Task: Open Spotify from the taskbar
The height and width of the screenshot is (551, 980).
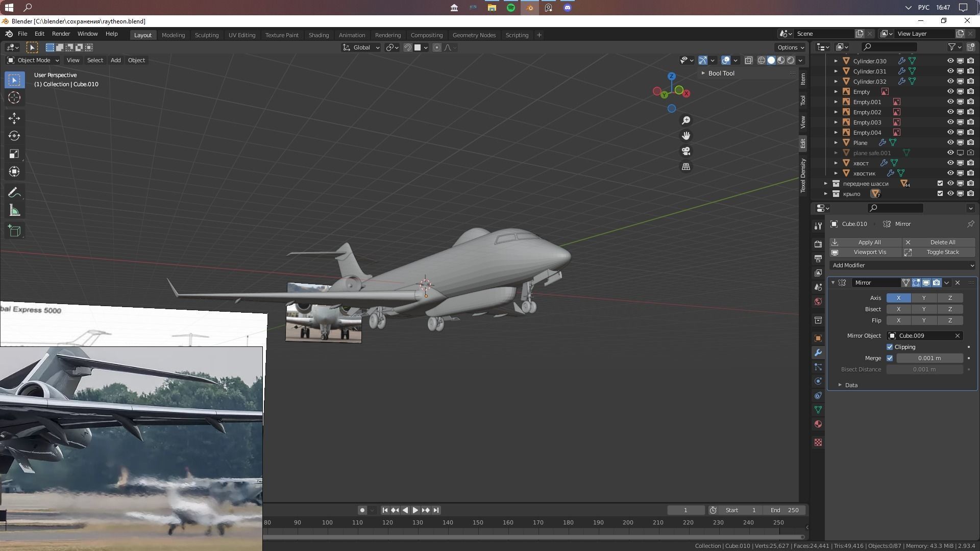Action: (511, 8)
